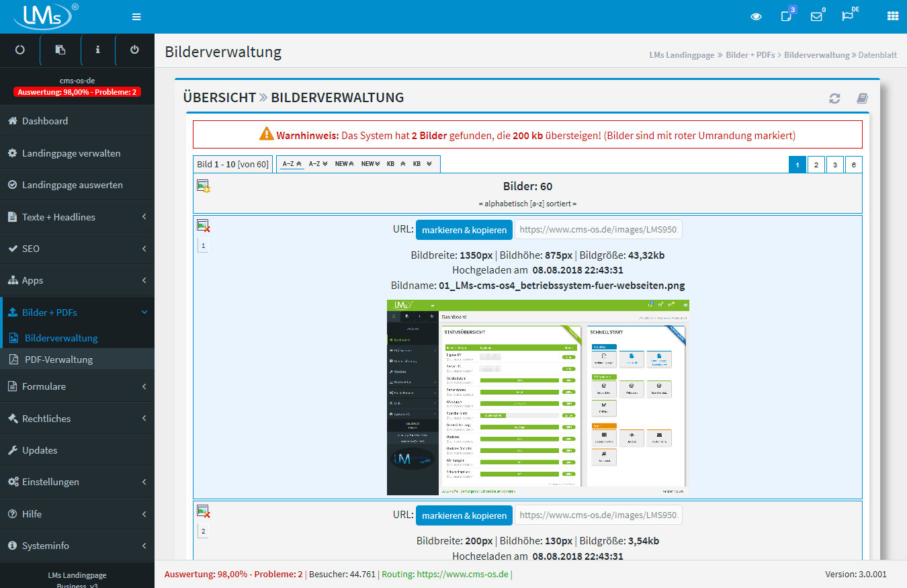Viewport: 907px width, 588px height.
Task: Open the notes icon with badge 3
Action: (x=787, y=15)
